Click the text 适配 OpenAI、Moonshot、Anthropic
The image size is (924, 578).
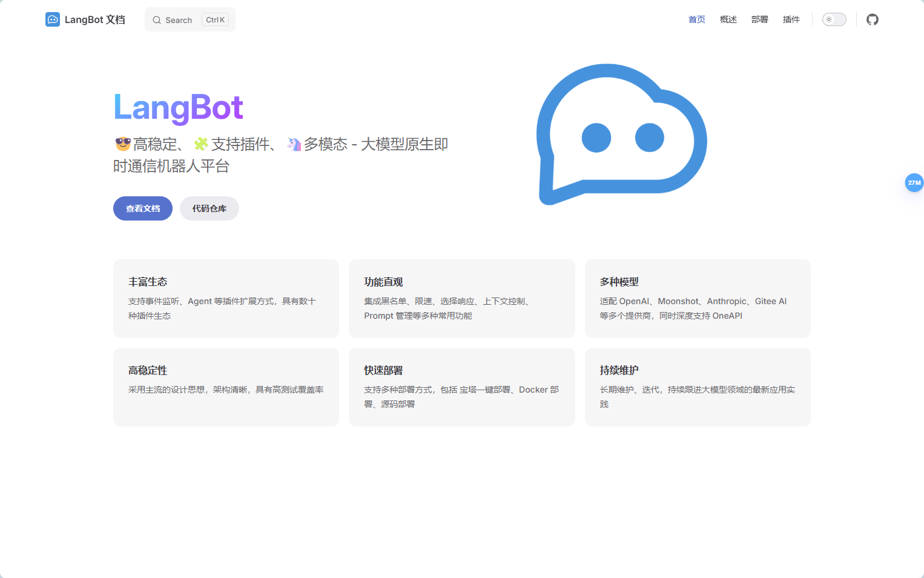point(673,301)
